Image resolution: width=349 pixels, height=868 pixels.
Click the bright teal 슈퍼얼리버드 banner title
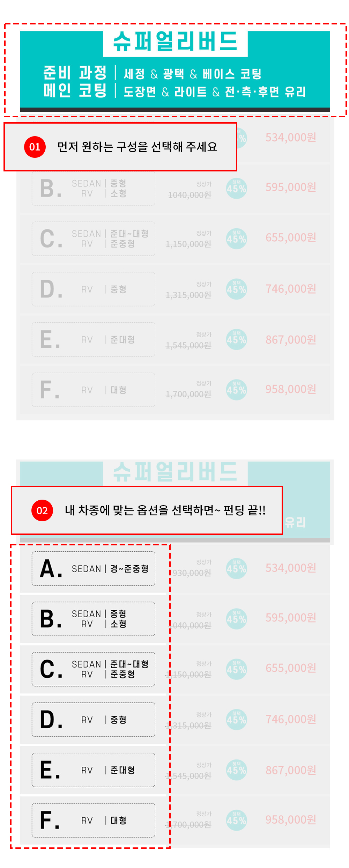click(175, 42)
